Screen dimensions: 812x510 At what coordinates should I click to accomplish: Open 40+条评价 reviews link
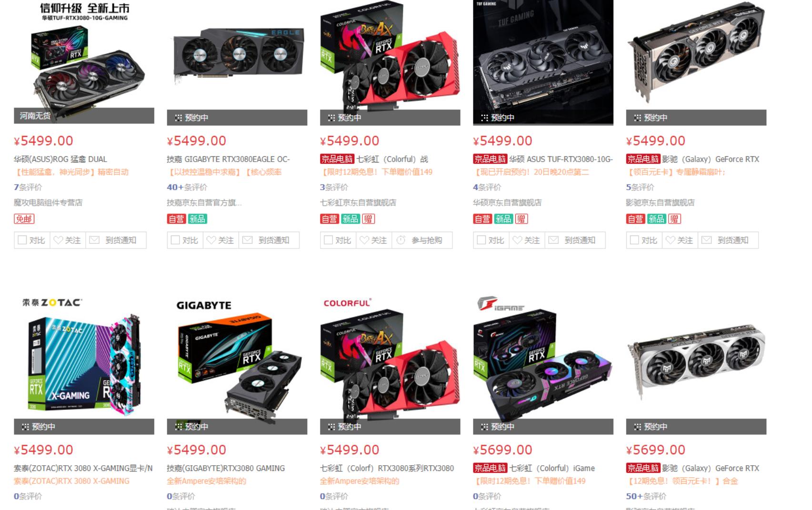click(x=187, y=187)
